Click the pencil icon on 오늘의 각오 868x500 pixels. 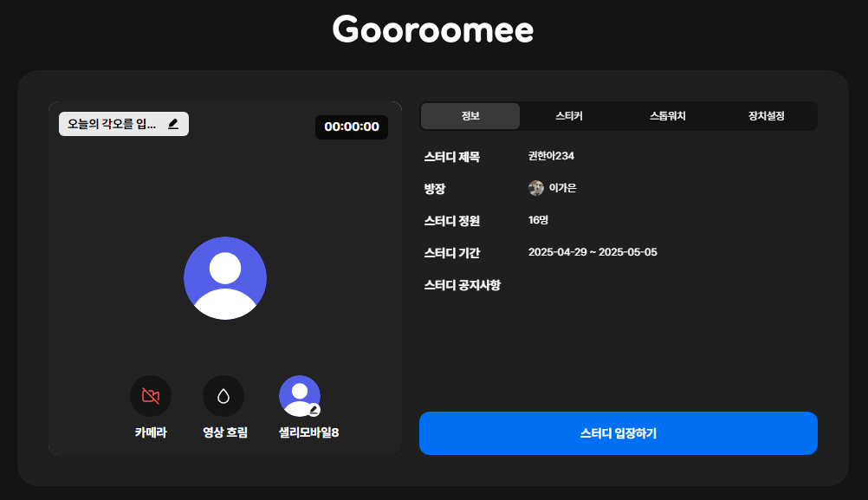pyautogui.click(x=173, y=124)
